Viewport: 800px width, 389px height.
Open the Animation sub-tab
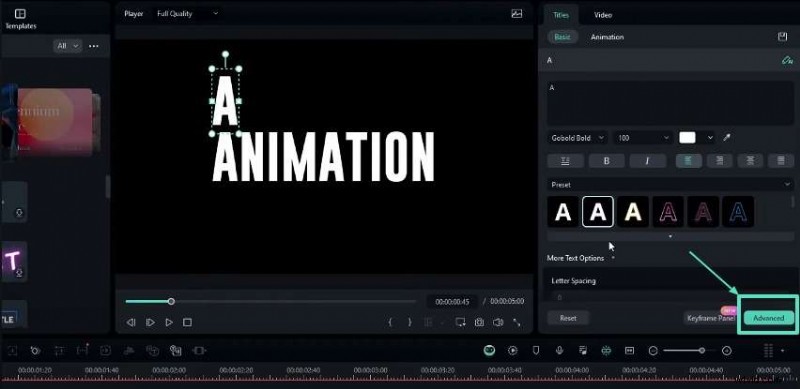607,37
